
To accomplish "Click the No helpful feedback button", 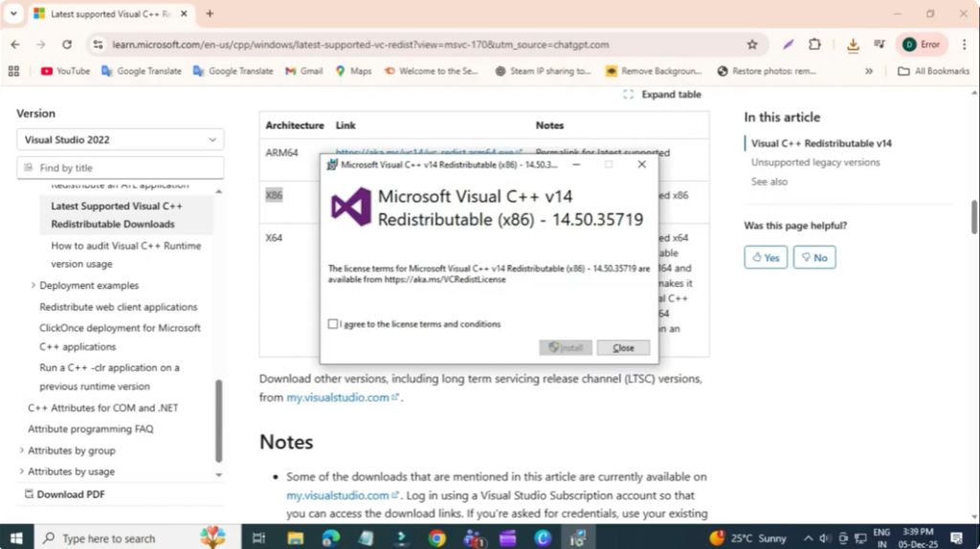I will point(814,257).
